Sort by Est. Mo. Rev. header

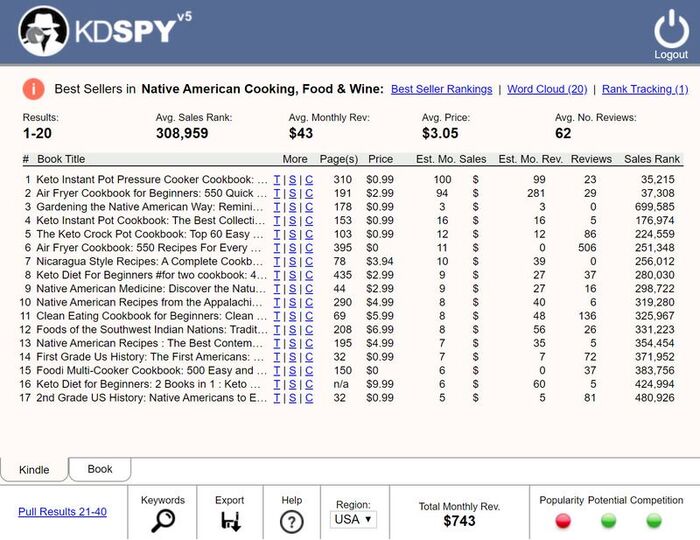click(x=530, y=159)
